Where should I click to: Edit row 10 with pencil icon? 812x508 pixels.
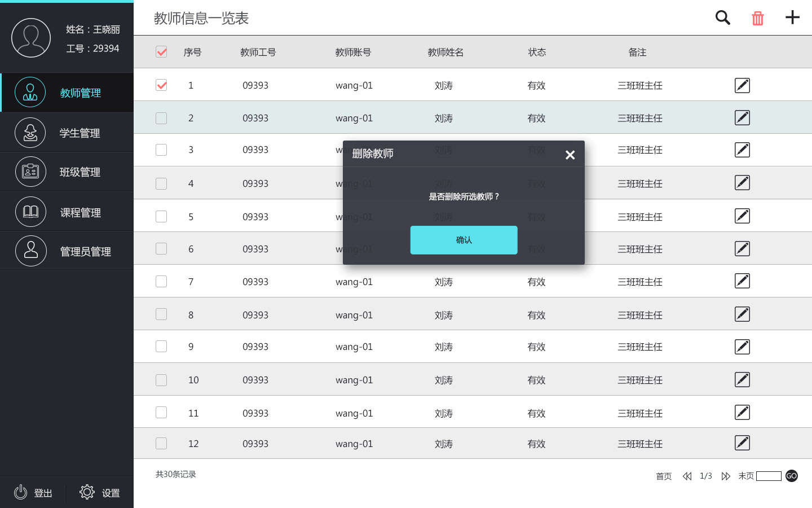tap(742, 379)
